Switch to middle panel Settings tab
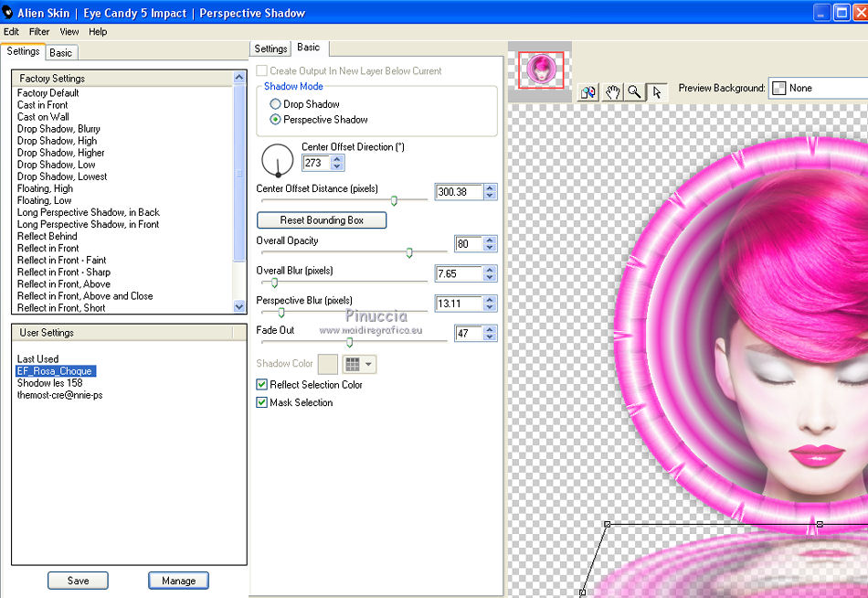The height and width of the screenshot is (598, 868). 270,48
